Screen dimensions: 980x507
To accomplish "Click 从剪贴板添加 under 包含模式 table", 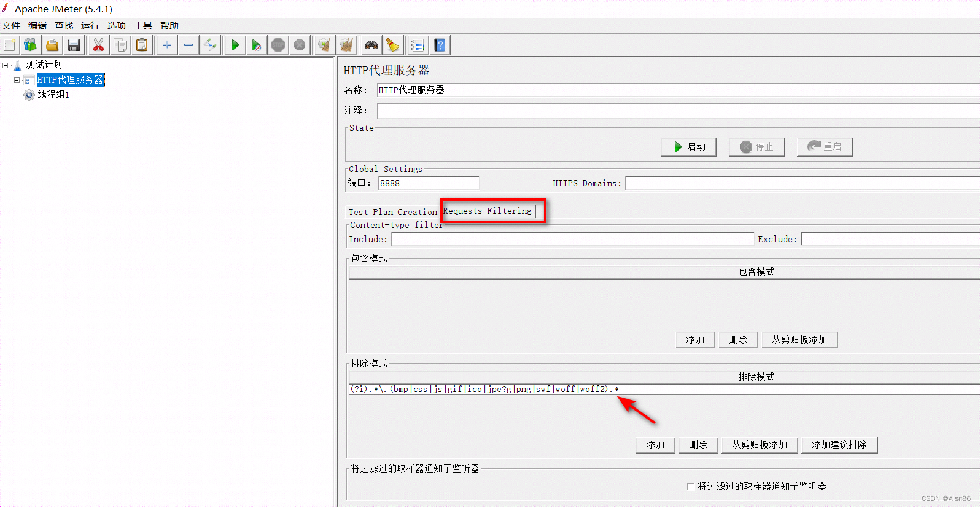I will pyautogui.click(x=799, y=340).
